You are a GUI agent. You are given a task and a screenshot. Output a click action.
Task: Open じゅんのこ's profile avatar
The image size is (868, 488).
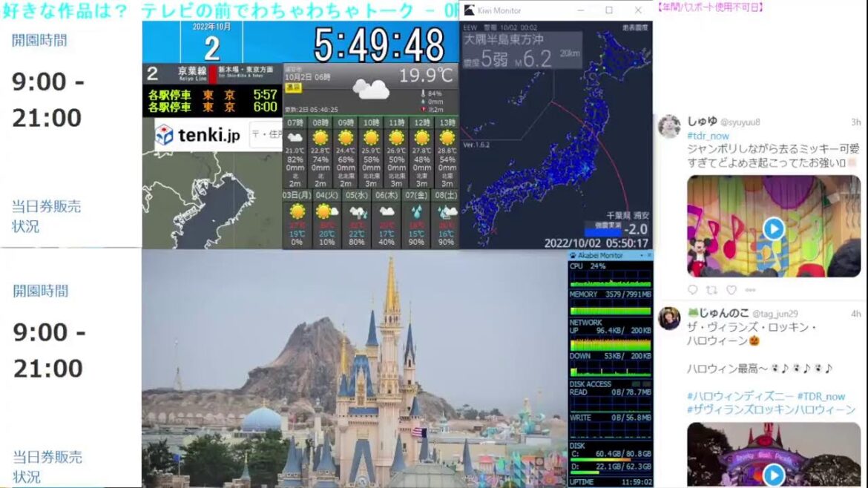[669, 318]
